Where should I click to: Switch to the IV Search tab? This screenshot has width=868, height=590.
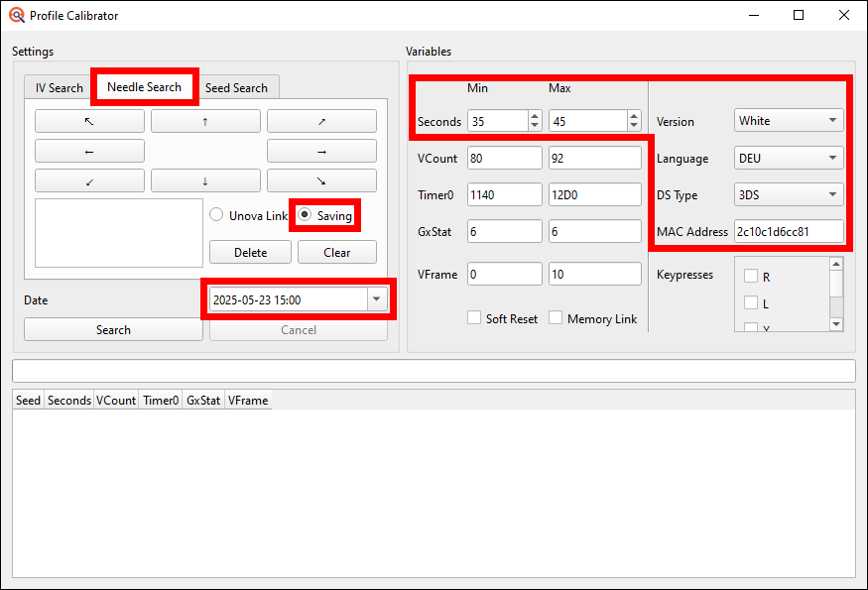click(x=58, y=87)
